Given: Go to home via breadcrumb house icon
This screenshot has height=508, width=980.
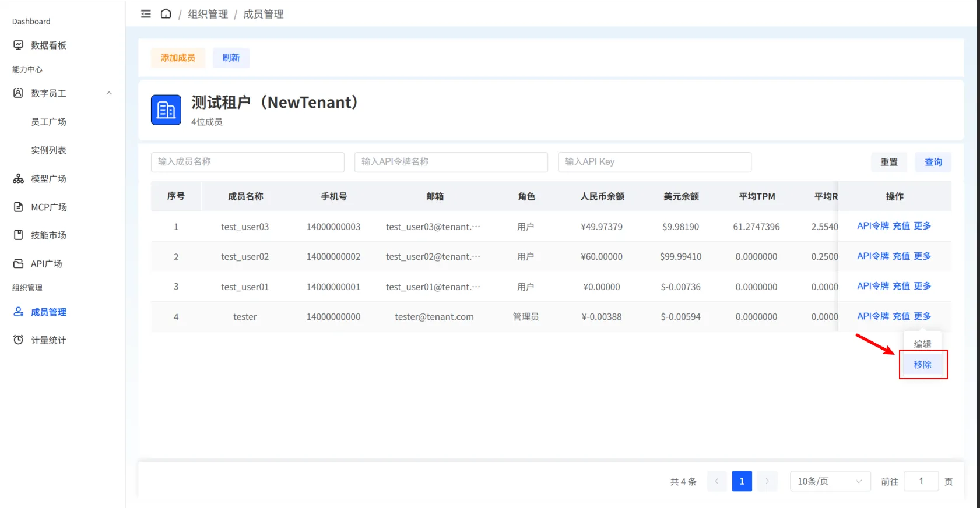Looking at the screenshot, I should click(x=166, y=13).
